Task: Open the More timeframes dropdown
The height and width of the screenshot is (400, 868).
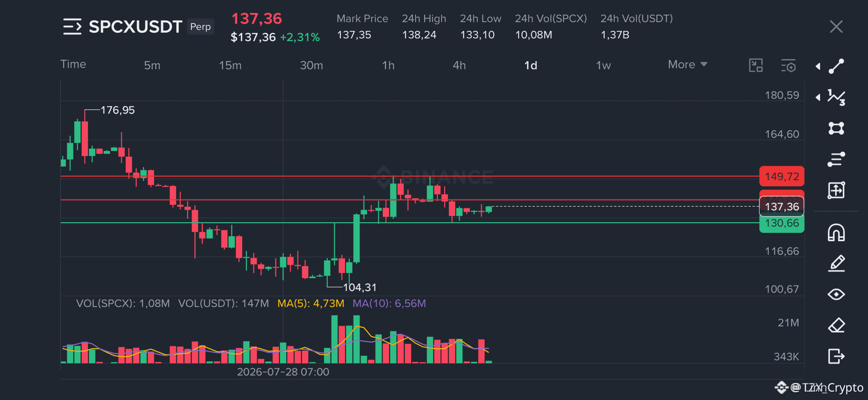Action: (x=687, y=64)
